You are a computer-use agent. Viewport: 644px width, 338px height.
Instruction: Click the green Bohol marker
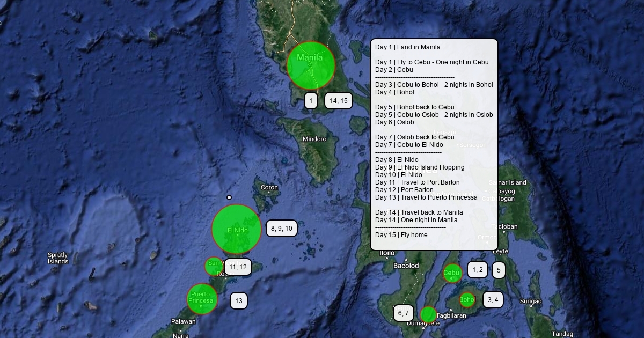click(467, 299)
